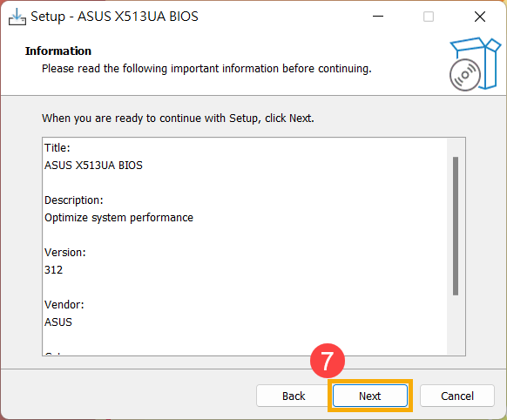Click the version number 312
The height and width of the screenshot is (420, 507).
click(x=53, y=269)
